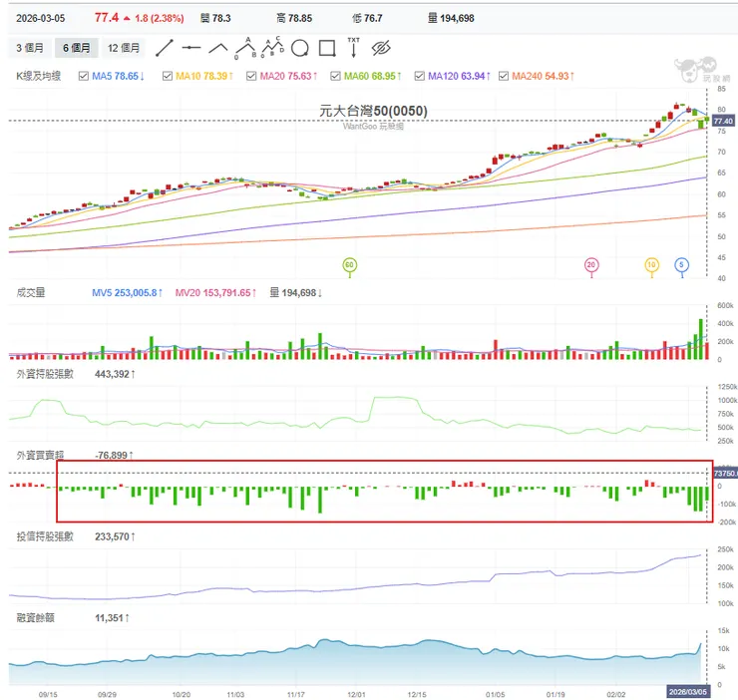Click the MV20 153,791.65 volume label
The image size is (738, 700).
pyautogui.click(x=215, y=293)
